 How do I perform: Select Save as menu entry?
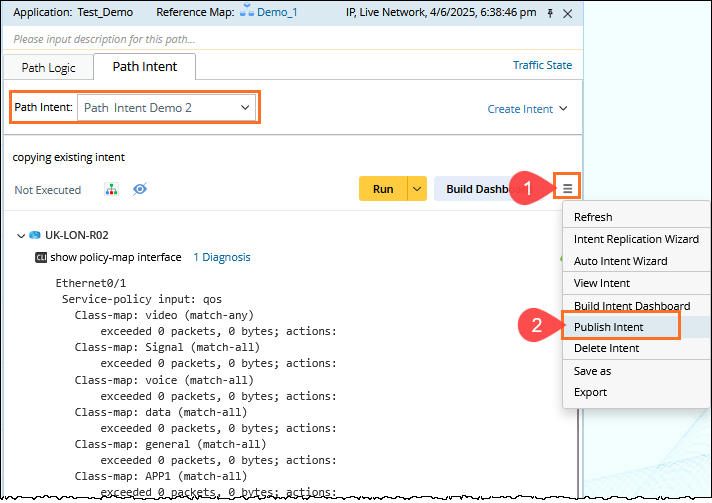(592, 371)
